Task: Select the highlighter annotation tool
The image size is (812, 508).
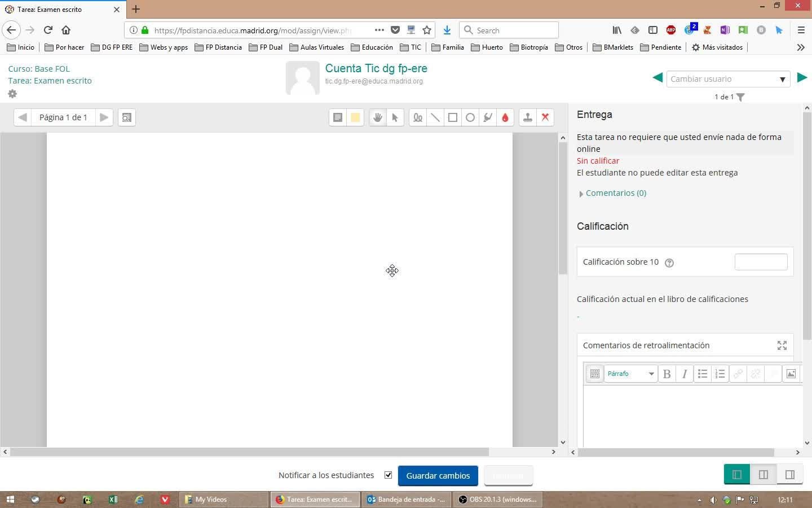Action: click(x=488, y=117)
